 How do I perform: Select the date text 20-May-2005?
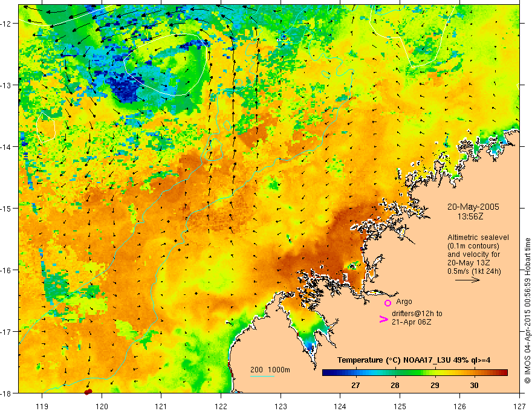pos(473,207)
